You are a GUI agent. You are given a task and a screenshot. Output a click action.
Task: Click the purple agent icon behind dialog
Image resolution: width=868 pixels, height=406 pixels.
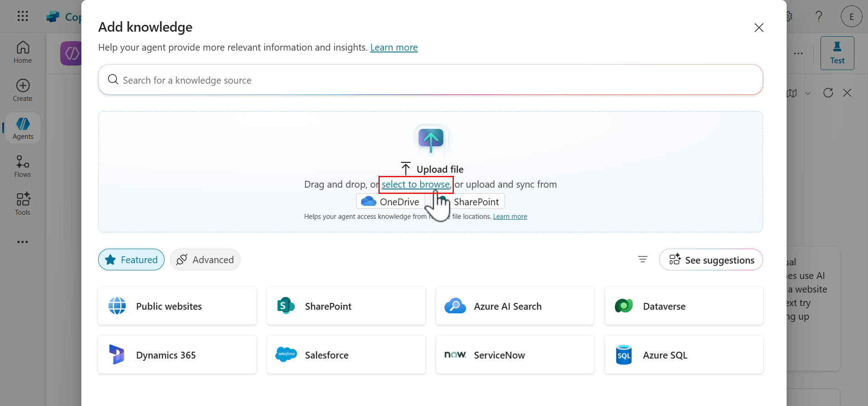[71, 53]
